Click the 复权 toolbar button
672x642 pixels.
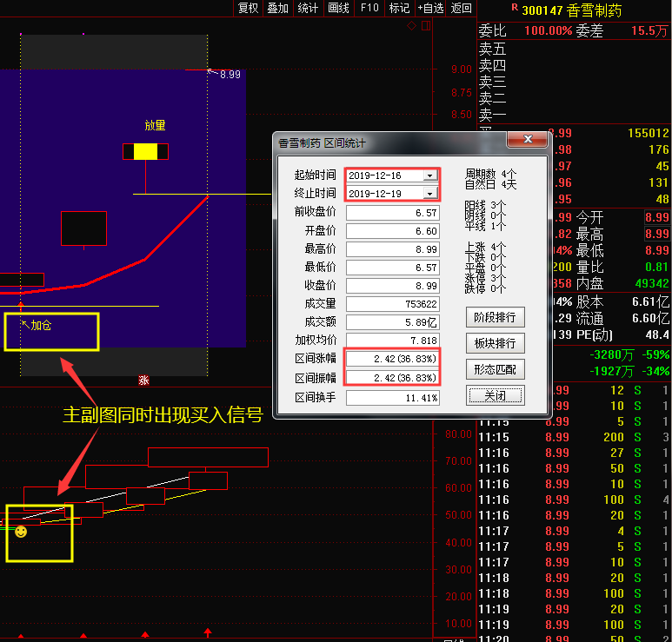click(249, 8)
